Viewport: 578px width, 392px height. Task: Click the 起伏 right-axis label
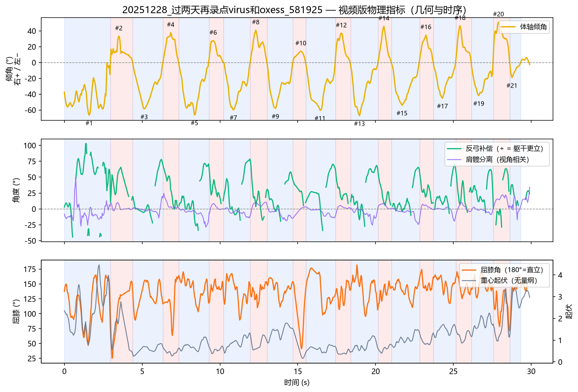point(568,312)
